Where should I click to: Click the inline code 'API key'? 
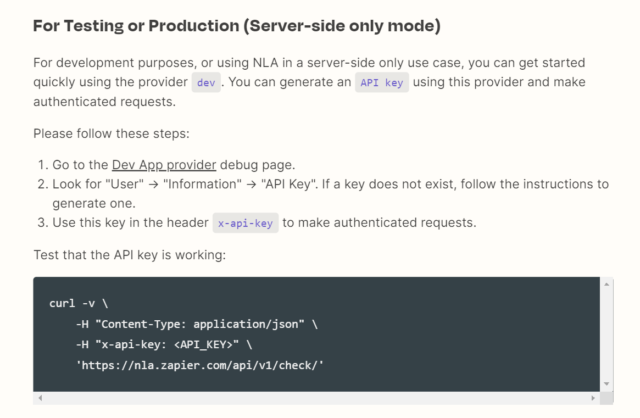[382, 82]
